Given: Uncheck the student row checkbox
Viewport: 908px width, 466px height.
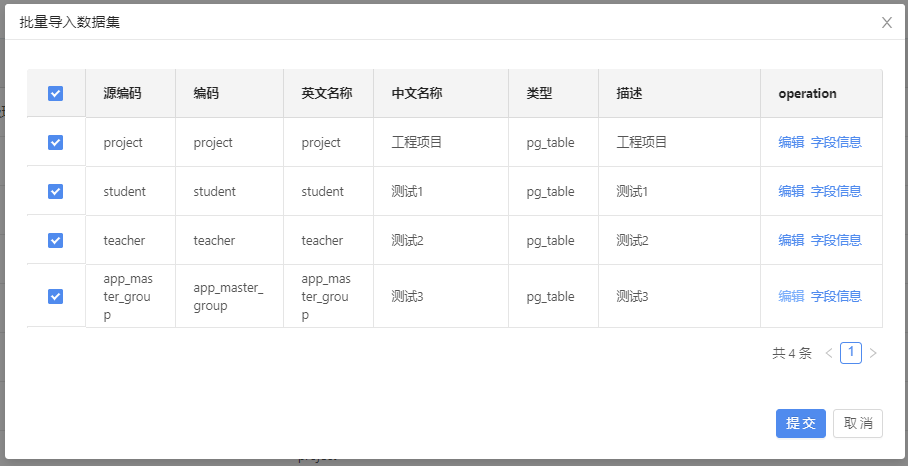Looking at the screenshot, I should point(56,191).
